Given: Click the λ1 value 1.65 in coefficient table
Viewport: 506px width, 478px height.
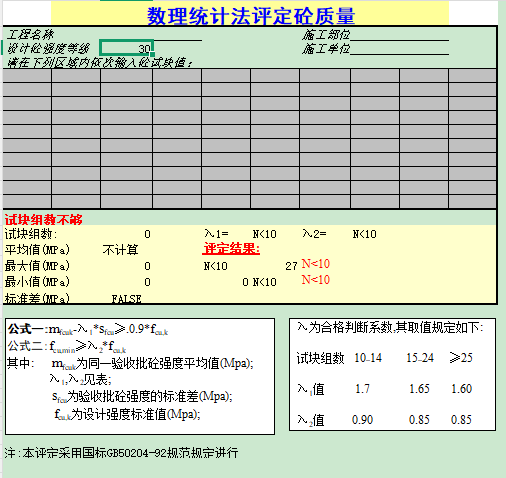Looking at the screenshot, I should click(419, 389).
